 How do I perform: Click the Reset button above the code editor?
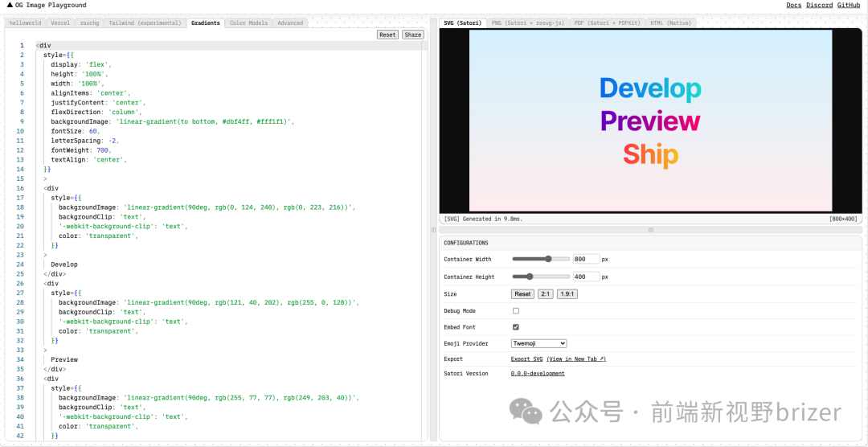tap(387, 35)
